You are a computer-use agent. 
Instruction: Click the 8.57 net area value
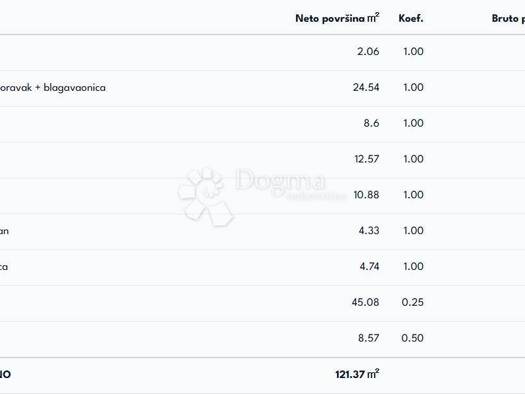tap(369, 338)
